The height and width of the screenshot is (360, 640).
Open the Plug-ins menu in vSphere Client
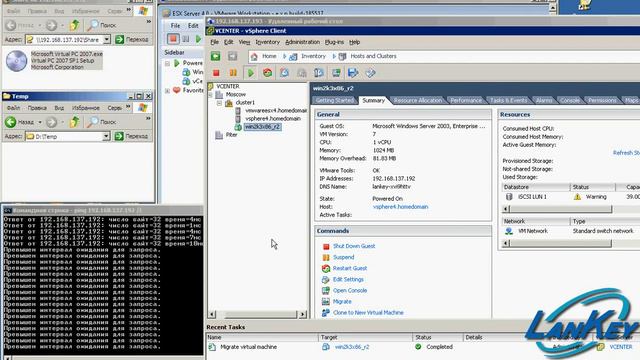point(334,42)
